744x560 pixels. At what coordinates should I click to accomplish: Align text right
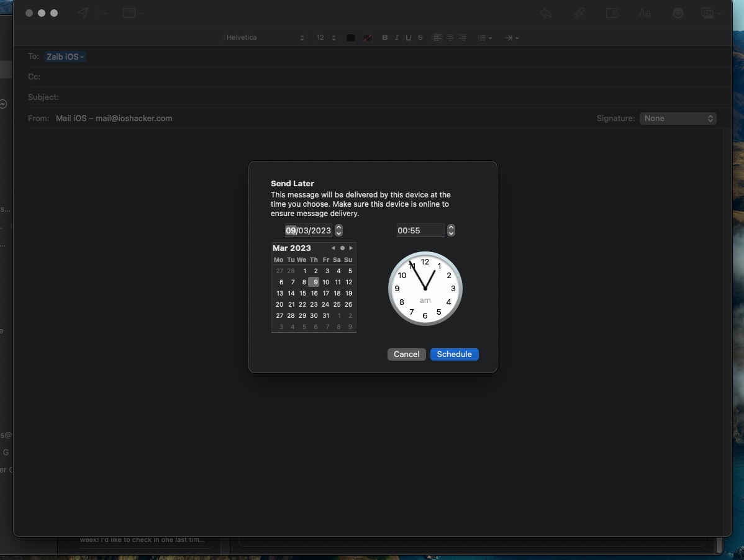point(462,37)
